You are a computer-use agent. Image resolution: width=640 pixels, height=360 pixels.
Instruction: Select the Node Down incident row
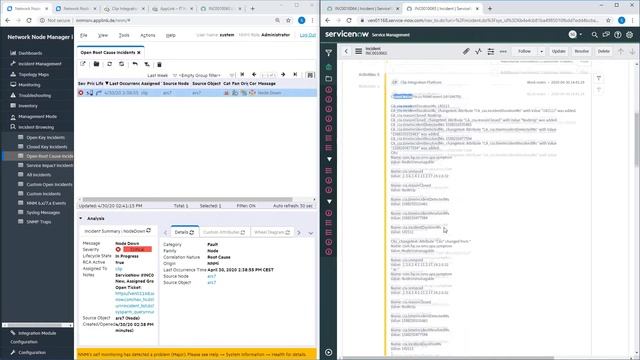coord(197,93)
